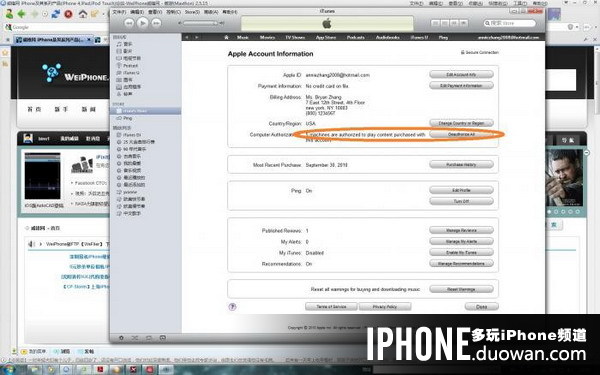Screen dimensions: 600x375
Task: Toggle shuffle at the iTunes bottom bar
Action: (135, 338)
